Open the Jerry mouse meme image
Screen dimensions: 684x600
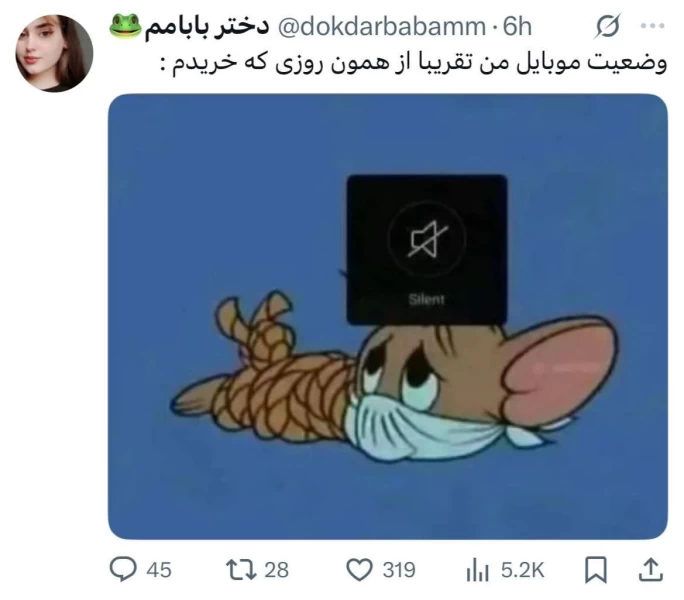[x=388, y=317]
